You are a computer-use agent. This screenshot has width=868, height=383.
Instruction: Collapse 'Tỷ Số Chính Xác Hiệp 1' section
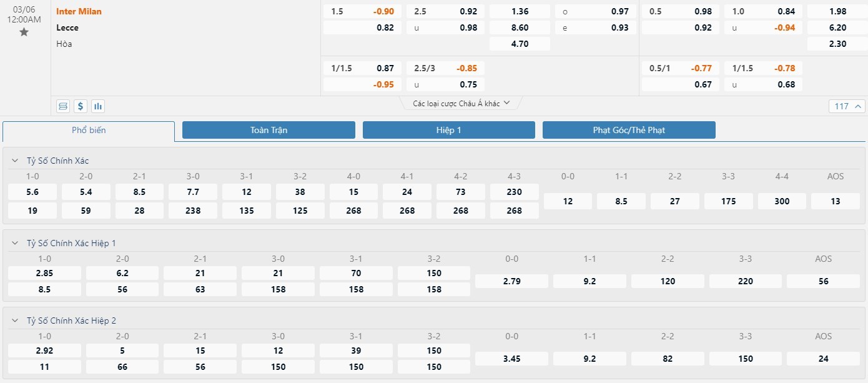[15, 243]
